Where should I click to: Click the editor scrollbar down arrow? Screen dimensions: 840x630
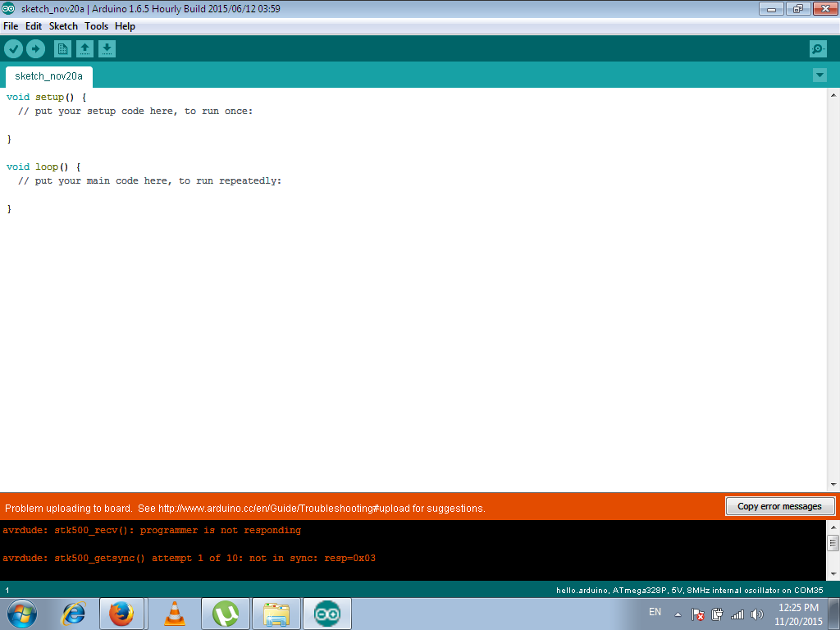tap(833, 484)
